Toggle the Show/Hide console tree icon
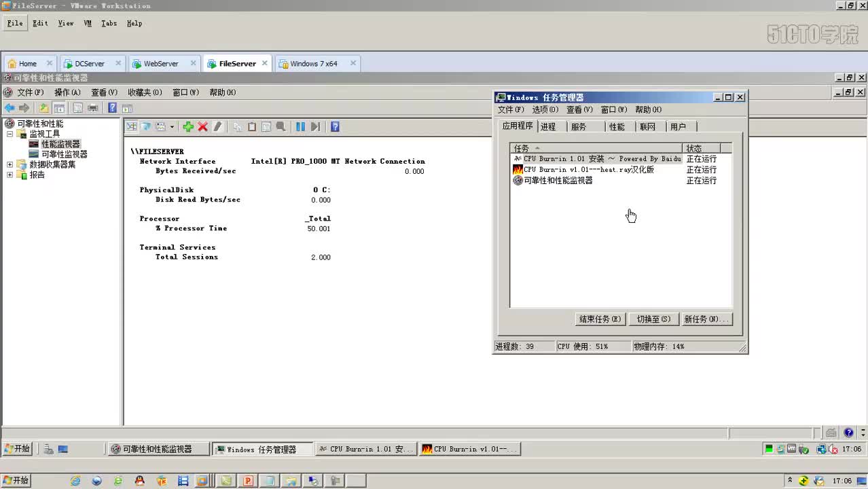The height and width of the screenshot is (489, 868). [59, 108]
